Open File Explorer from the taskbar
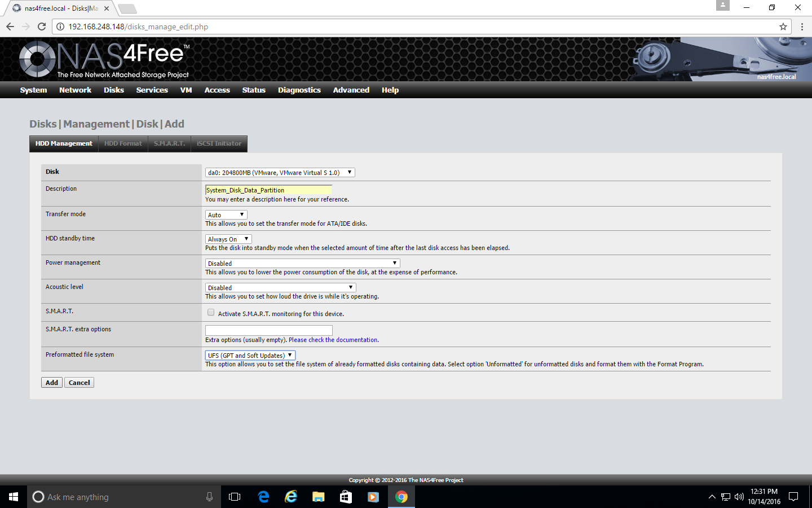This screenshot has width=812, height=508. tap(319, 497)
